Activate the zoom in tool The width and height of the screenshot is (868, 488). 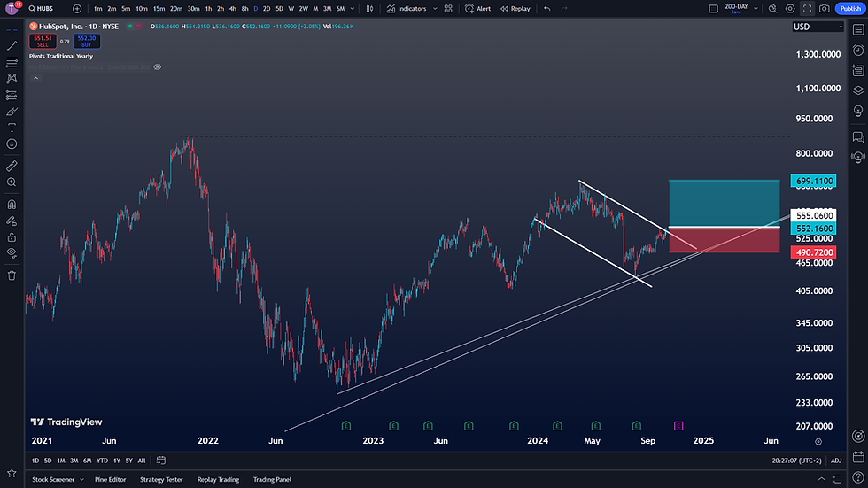point(12,182)
